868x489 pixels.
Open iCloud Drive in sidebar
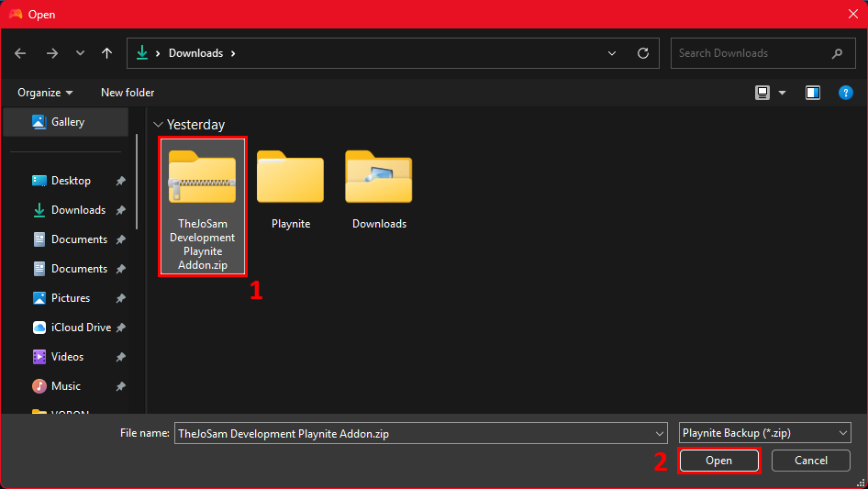(81, 328)
